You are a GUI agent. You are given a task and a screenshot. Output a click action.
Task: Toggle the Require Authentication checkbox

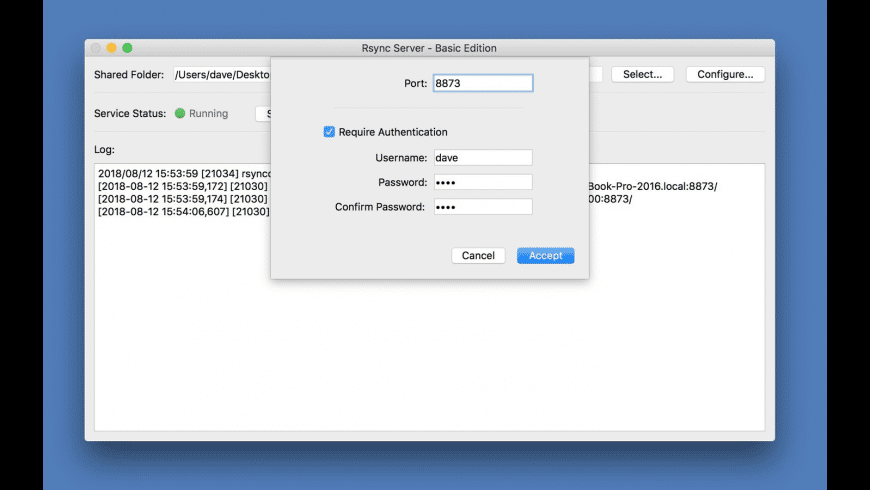pyautogui.click(x=329, y=132)
